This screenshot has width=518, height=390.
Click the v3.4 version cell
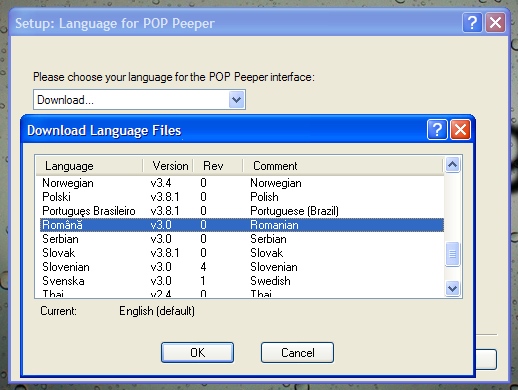tap(161, 183)
